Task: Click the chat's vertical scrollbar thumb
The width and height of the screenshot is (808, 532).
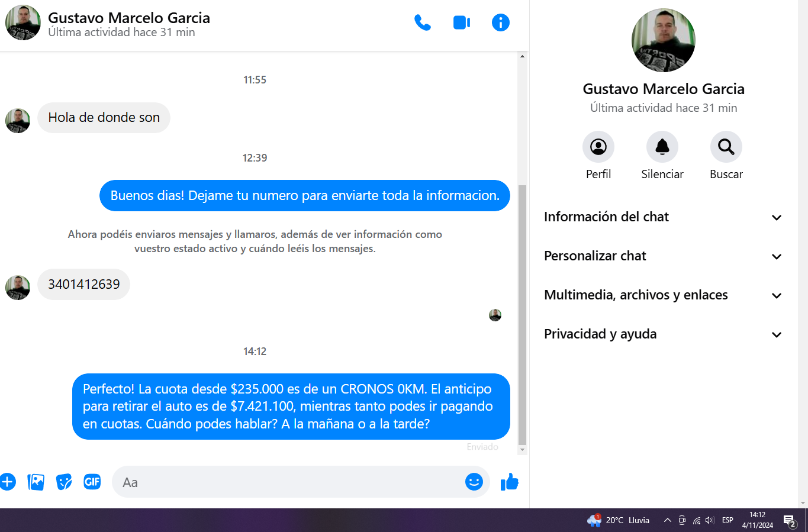Action: (x=522, y=315)
